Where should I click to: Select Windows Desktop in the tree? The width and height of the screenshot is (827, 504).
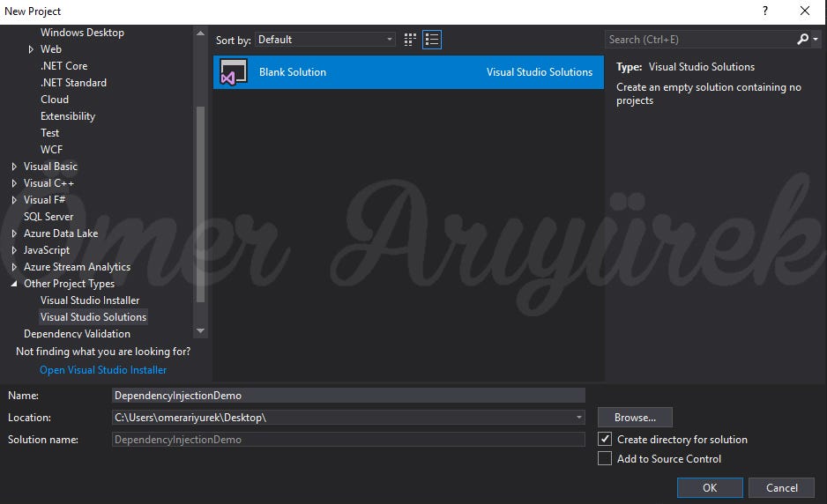tap(82, 32)
